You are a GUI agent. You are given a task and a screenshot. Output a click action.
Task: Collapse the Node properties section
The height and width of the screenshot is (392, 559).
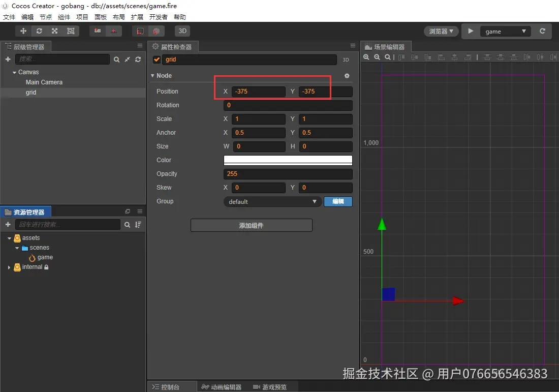pos(152,76)
